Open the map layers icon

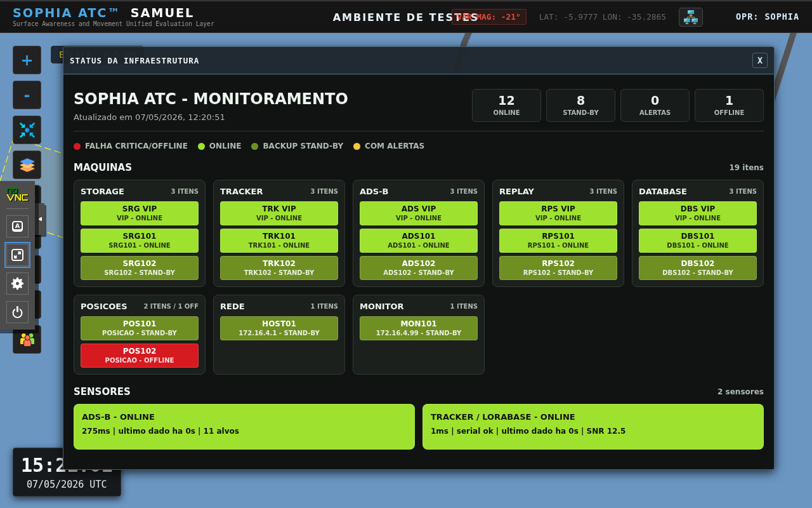[27, 164]
